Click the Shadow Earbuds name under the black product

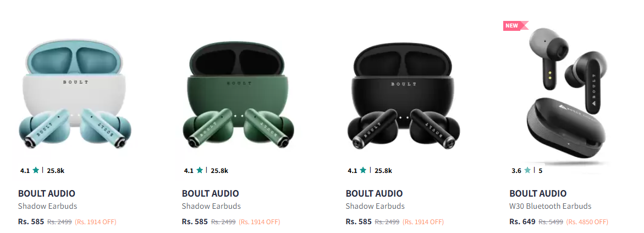[x=375, y=206]
